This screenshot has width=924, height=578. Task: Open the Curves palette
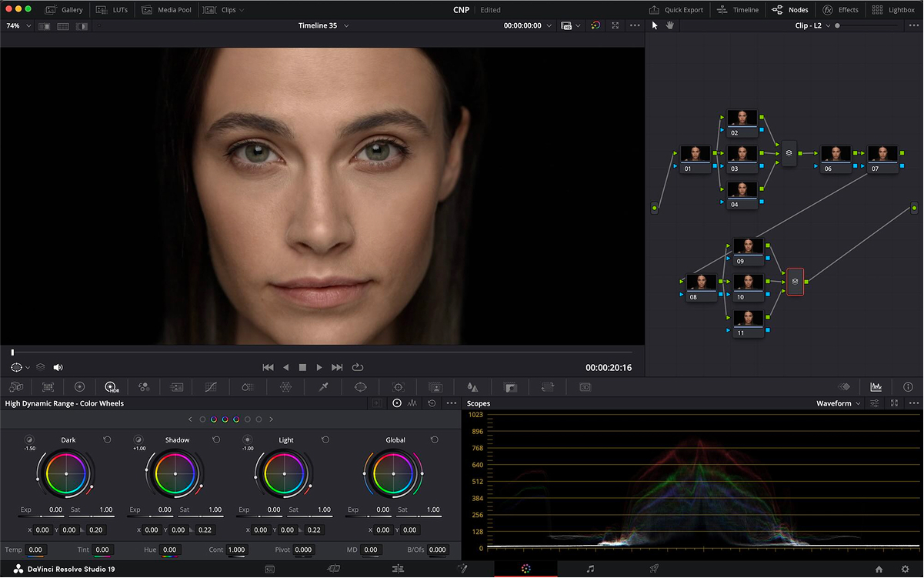tap(211, 387)
